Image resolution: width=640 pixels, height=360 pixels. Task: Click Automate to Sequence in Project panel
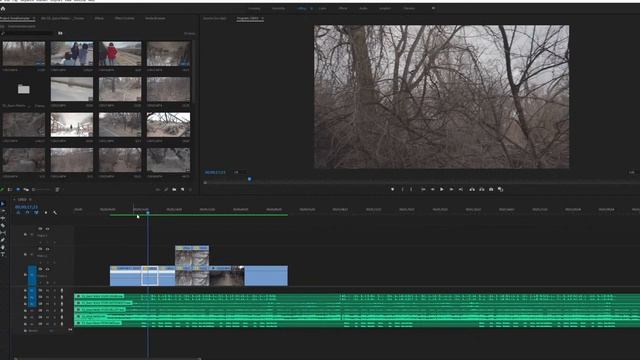(x=158, y=189)
